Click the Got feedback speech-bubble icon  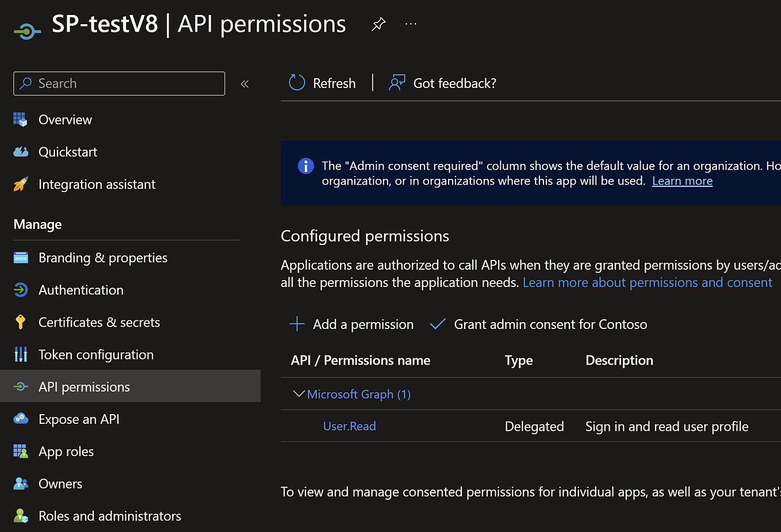(x=396, y=83)
